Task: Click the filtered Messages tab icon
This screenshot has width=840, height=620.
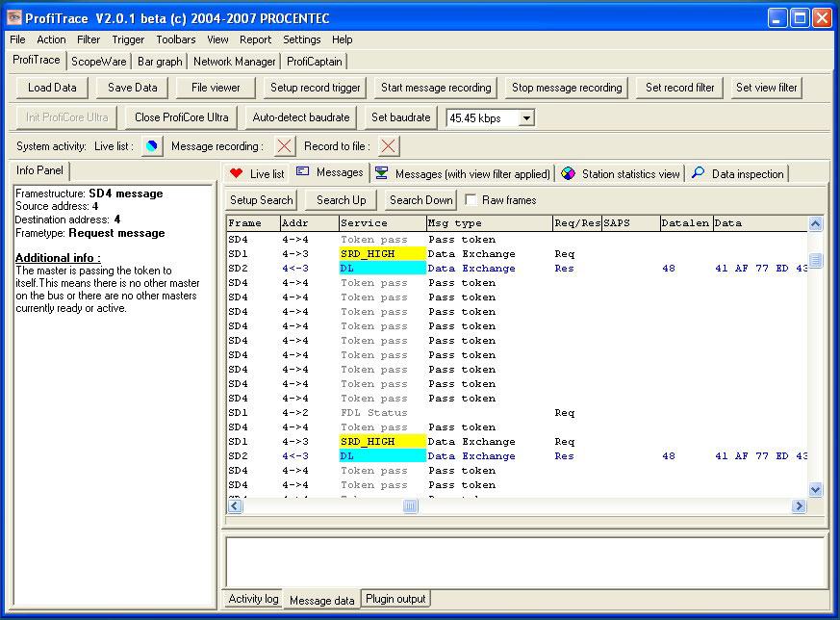Action: coord(382,172)
